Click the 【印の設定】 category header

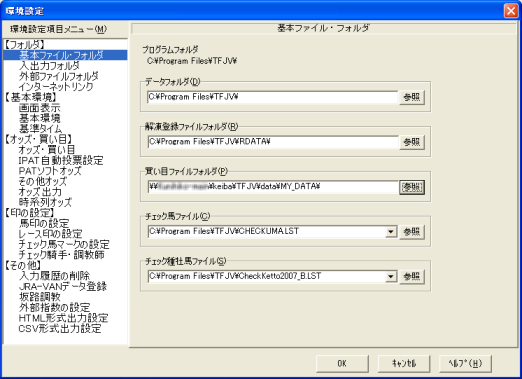[29, 213]
